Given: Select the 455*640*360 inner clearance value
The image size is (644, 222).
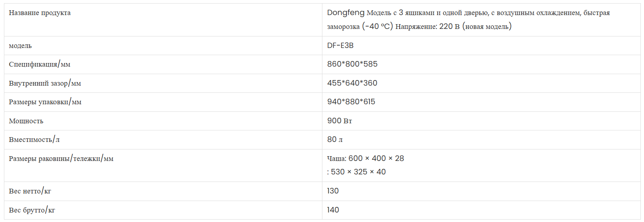Looking at the screenshot, I should [x=352, y=83].
